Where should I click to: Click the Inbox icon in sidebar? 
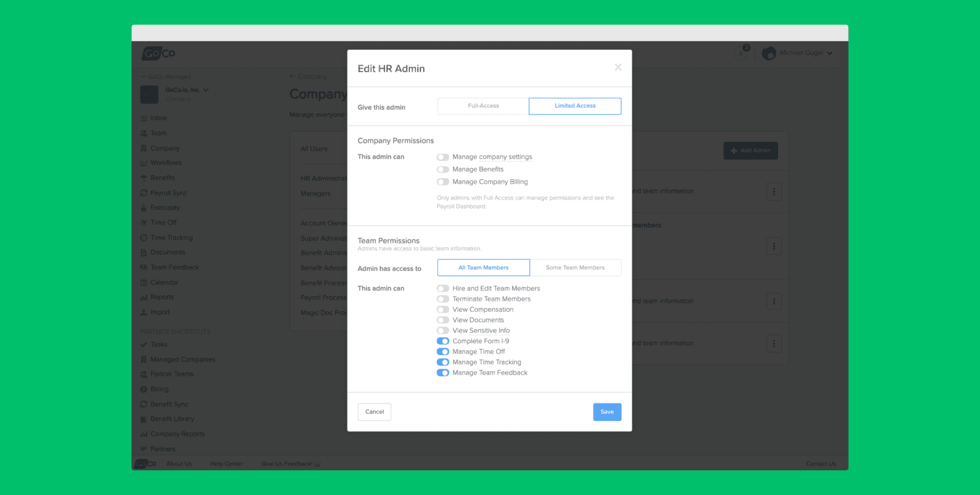click(144, 118)
